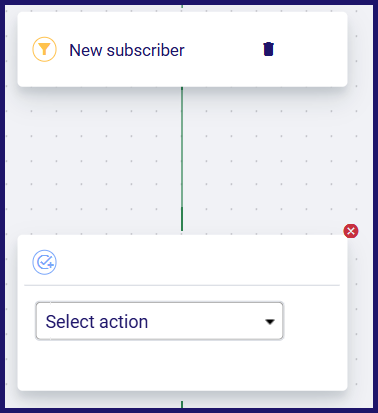Click the Select action placeholder text

97,322
